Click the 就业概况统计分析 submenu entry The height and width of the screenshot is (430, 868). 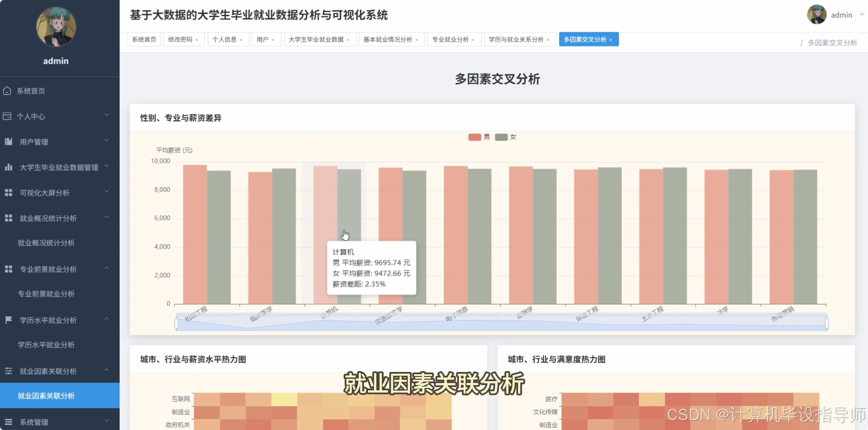point(46,243)
